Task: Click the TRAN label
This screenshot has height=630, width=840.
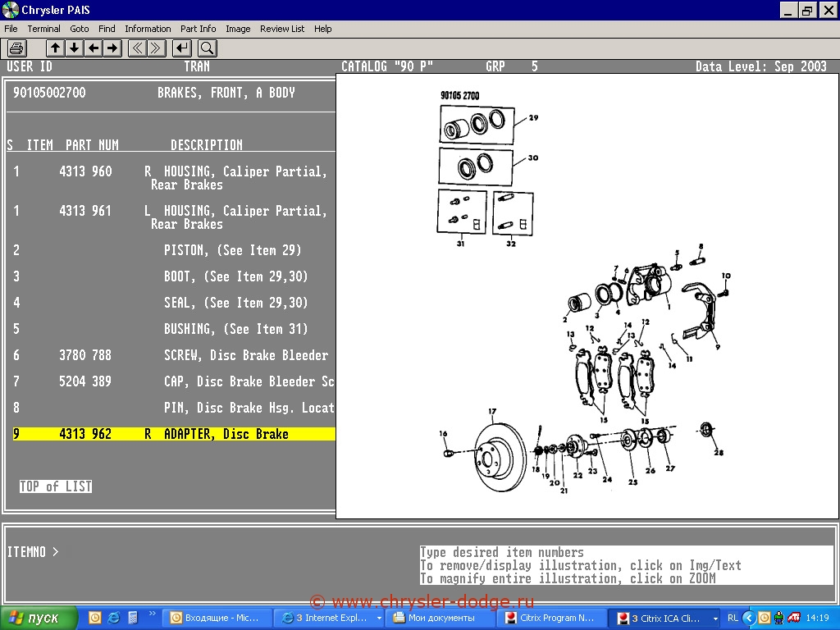Action: coord(197,66)
